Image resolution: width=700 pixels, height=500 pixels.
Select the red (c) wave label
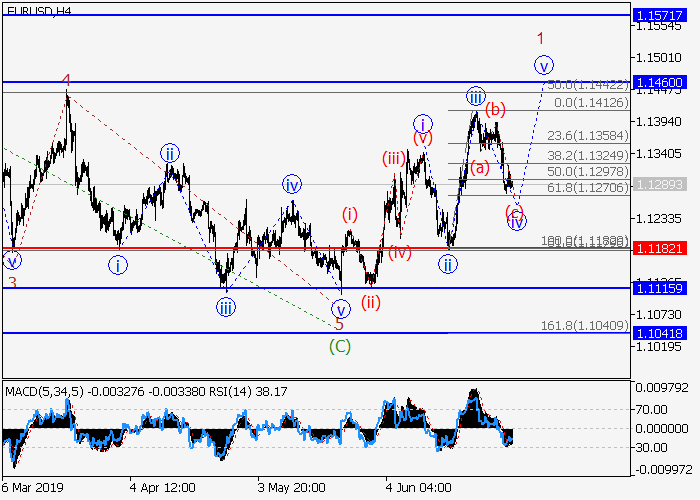click(x=514, y=211)
